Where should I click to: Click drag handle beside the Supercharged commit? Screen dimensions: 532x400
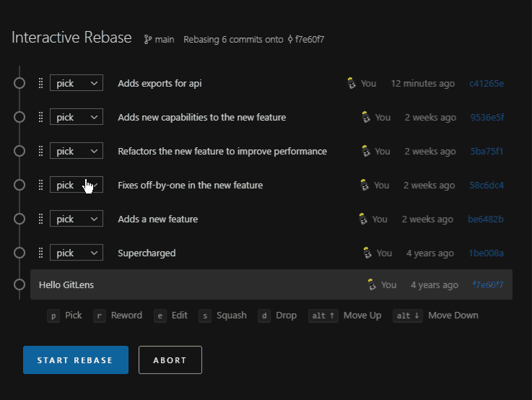[x=40, y=253]
